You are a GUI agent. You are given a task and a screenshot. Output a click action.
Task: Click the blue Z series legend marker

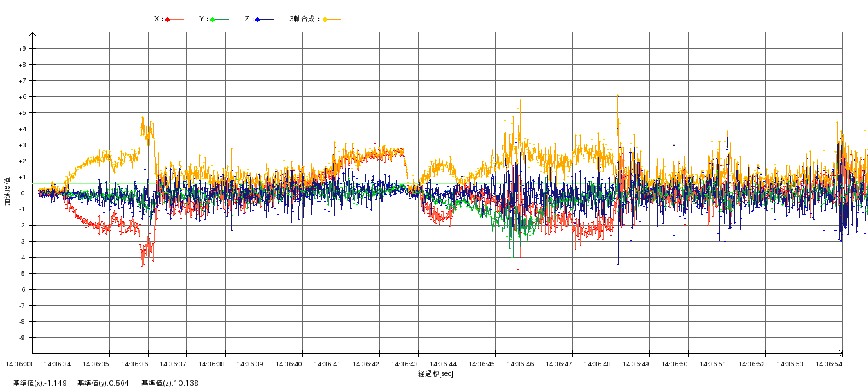click(258, 19)
